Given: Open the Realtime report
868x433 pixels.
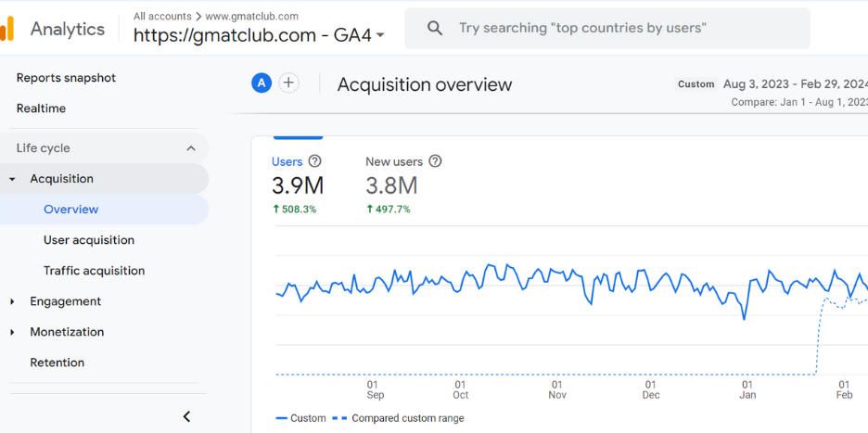Looking at the screenshot, I should click(41, 108).
